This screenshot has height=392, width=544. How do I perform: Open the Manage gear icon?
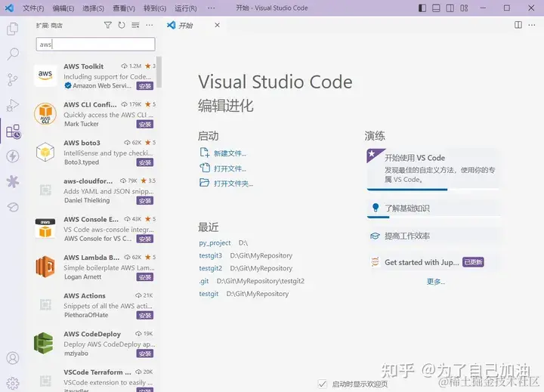coord(13,383)
